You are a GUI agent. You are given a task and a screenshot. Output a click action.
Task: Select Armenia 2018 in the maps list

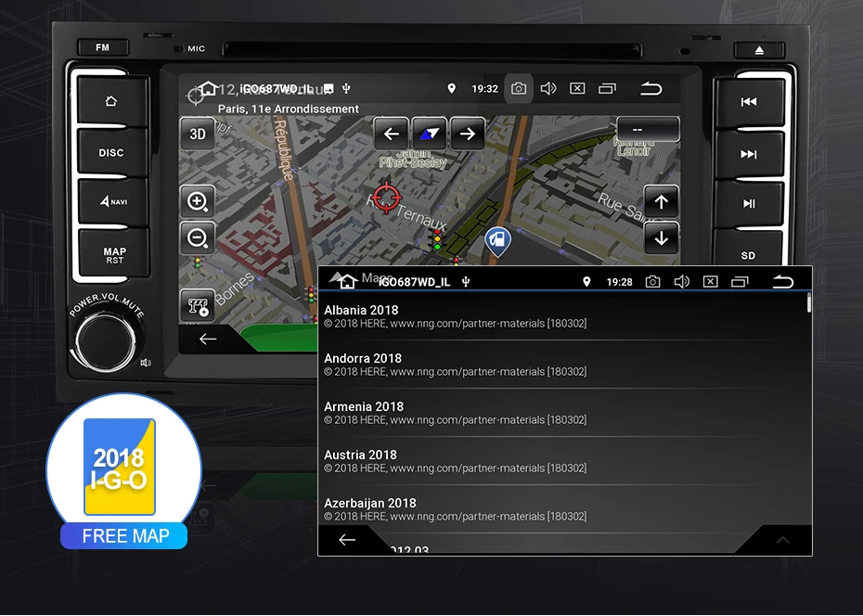click(562, 413)
